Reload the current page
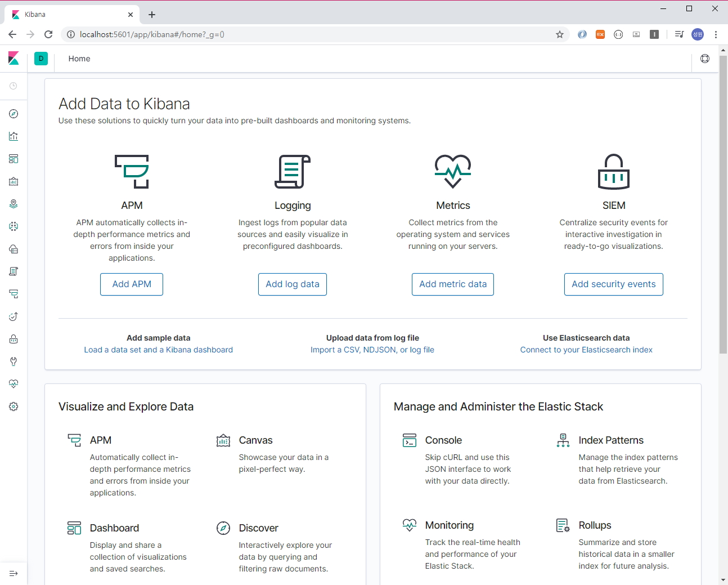This screenshot has height=585, width=728. point(48,34)
